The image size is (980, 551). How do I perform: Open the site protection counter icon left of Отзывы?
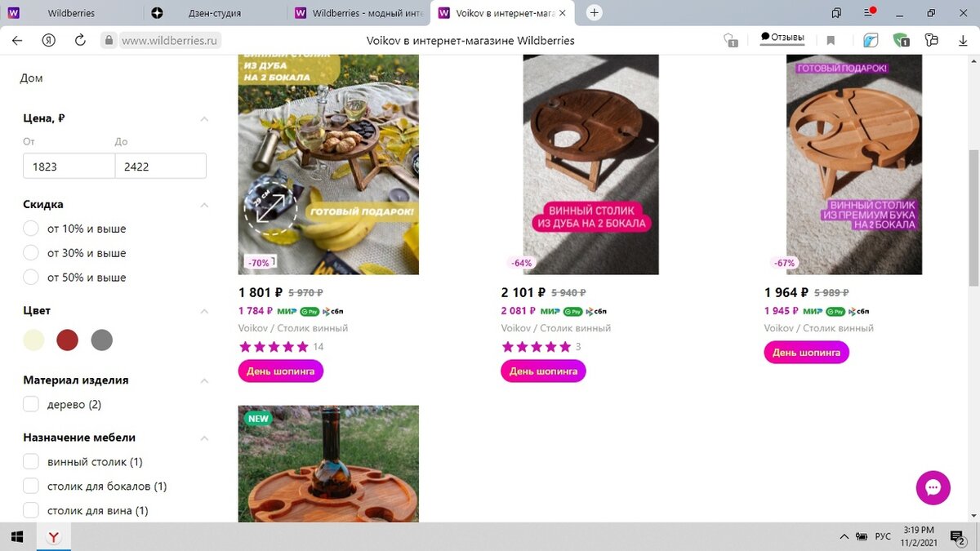coord(731,40)
